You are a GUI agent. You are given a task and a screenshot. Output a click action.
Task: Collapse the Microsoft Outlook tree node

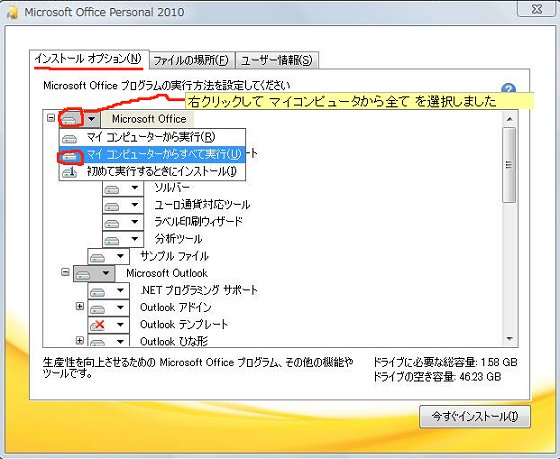tap(65, 273)
